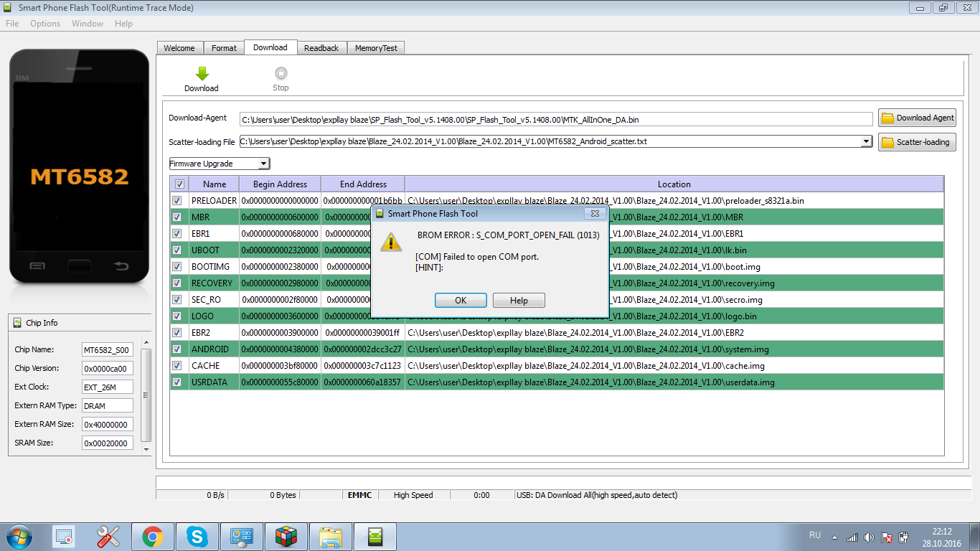This screenshot has width=980, height=551.
Task: Click Help in the error dialog
Action: [x=519, y=301]
